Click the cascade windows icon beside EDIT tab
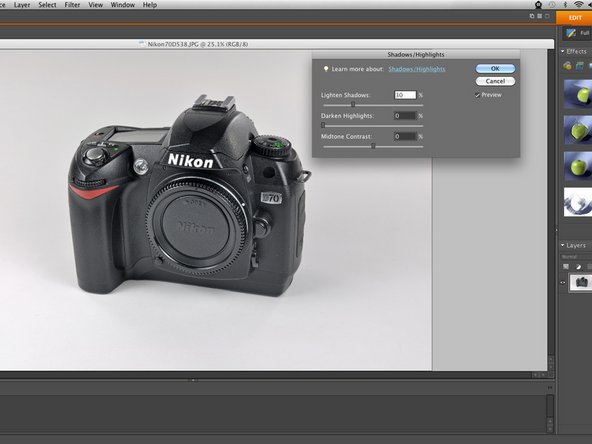 click(x=532, y=16)
